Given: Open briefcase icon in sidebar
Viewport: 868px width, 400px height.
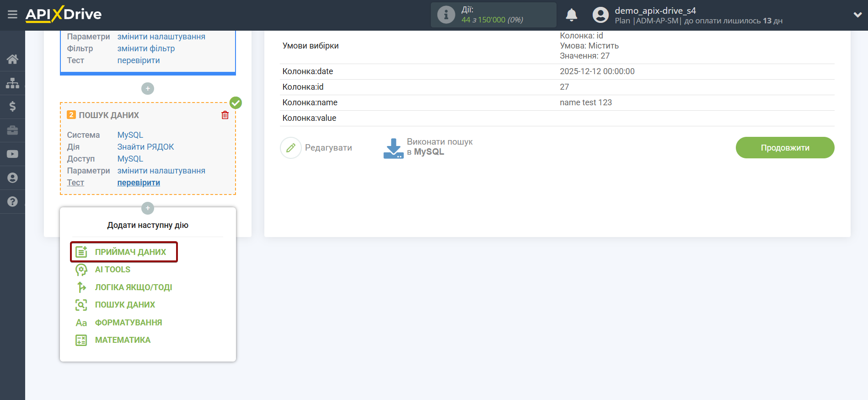Looking at the screenshot, I should click(12, 130).
